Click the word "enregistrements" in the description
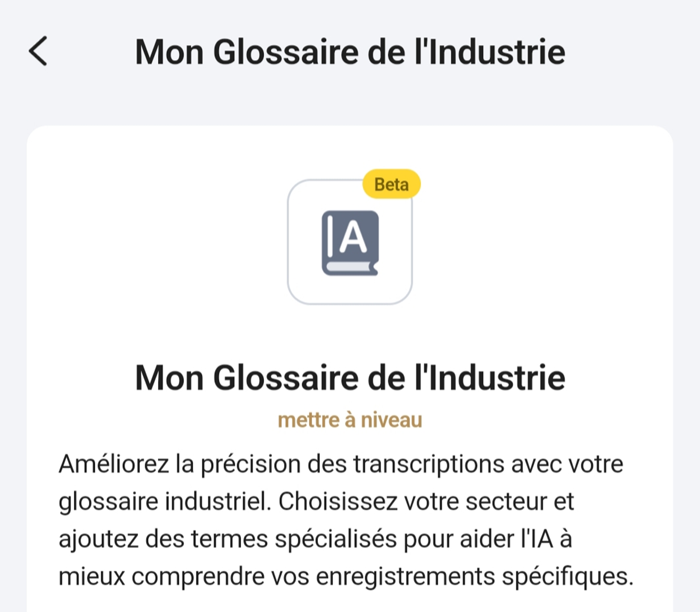This screenshot has height=612, width=700. point(405,577)
